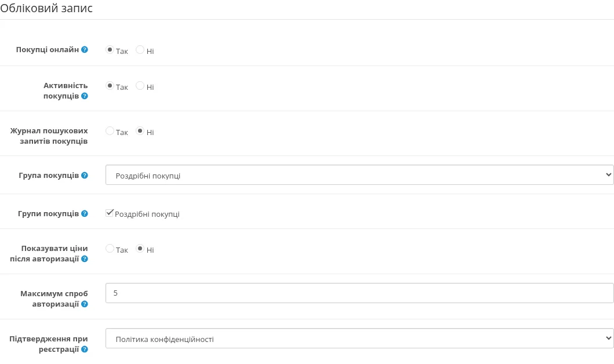614x364 pixels.
Task: Select Ні for Покупці онлайн
Action: tap(140, 50)
